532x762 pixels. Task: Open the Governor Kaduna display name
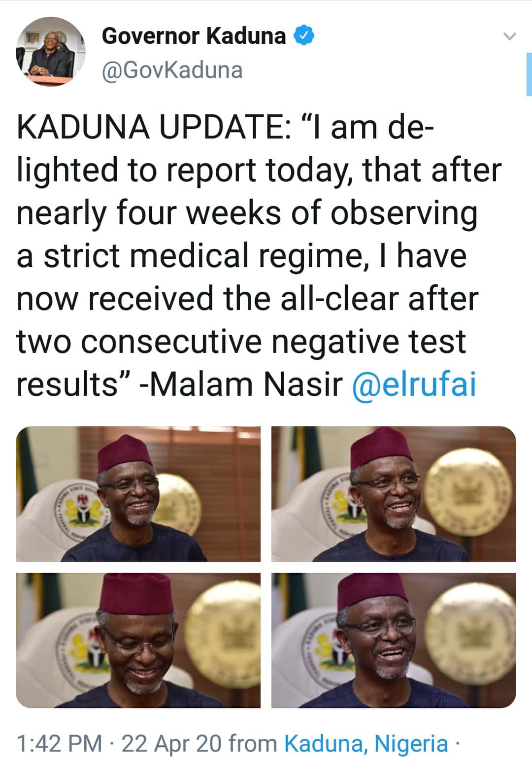pos(194,36)
